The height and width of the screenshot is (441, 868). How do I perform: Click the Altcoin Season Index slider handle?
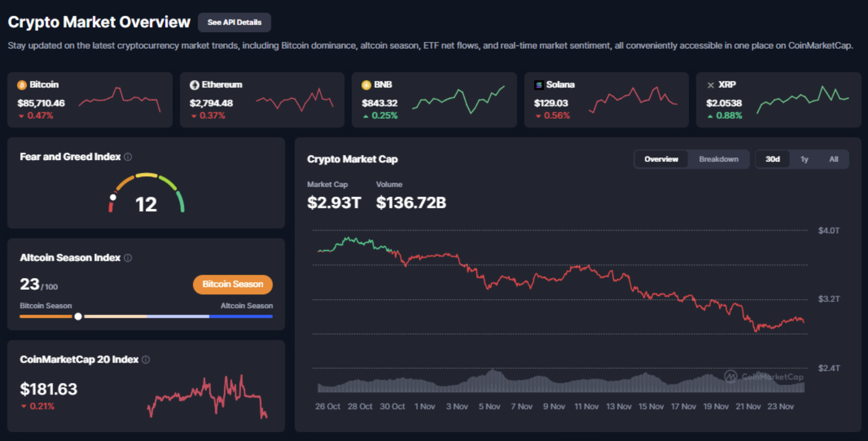(78, 316)
